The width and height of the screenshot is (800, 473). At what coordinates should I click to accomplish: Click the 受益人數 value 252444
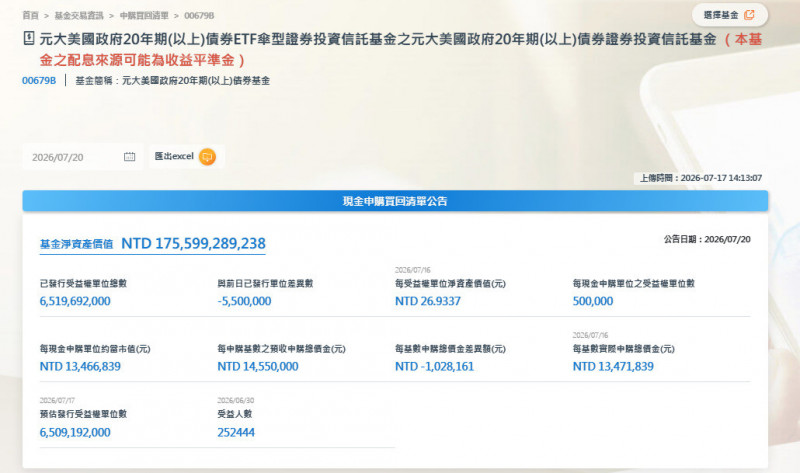click(x=236, y=432)
